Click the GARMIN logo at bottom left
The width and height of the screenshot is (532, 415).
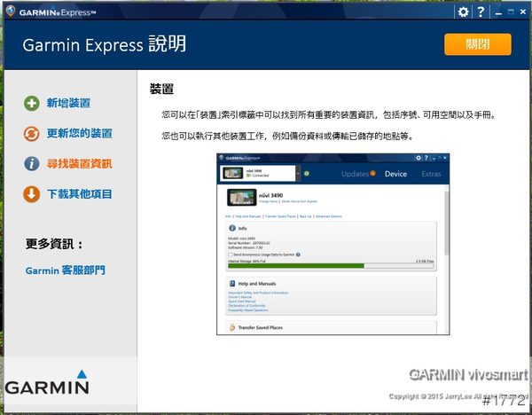tap(47, 382)
